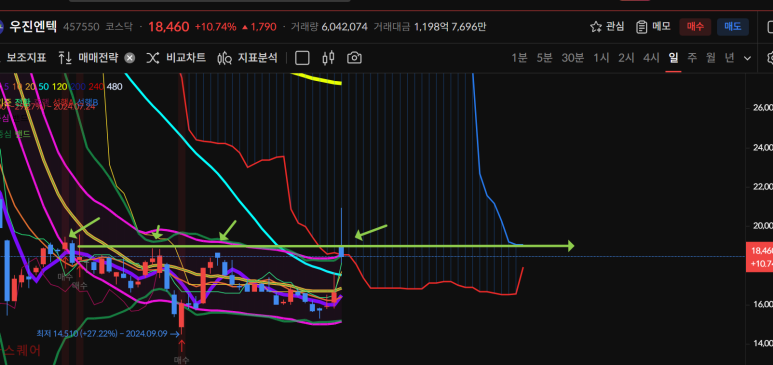
Task: Click the 480 moving average legend label
Action: click(x=115, y=87)
